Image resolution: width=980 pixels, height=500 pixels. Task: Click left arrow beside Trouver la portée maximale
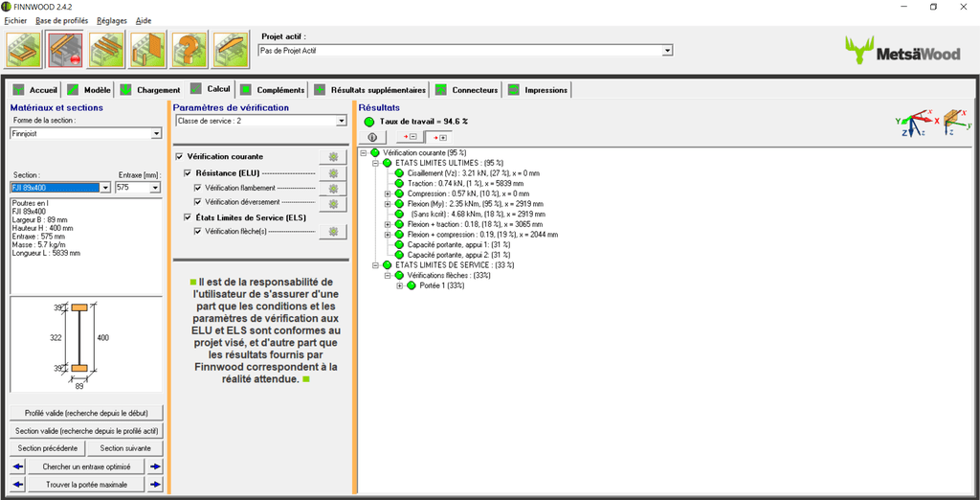[17, 485]
